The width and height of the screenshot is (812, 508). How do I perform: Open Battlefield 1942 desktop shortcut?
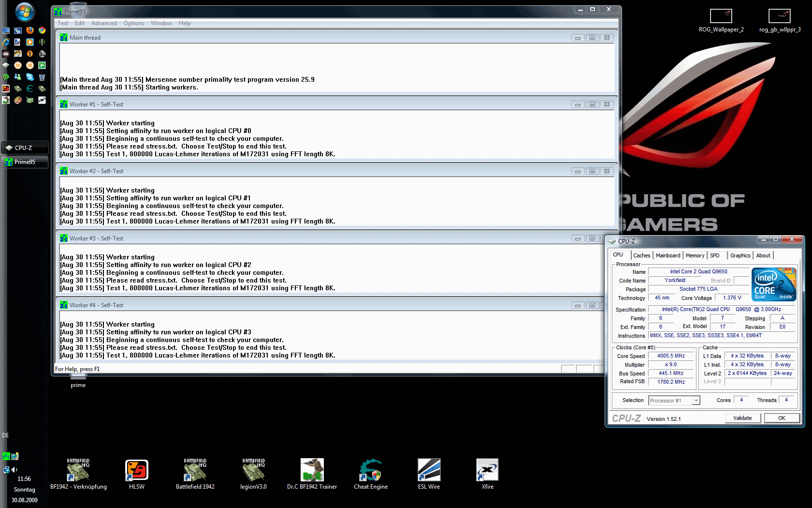(x=195, y=474)
